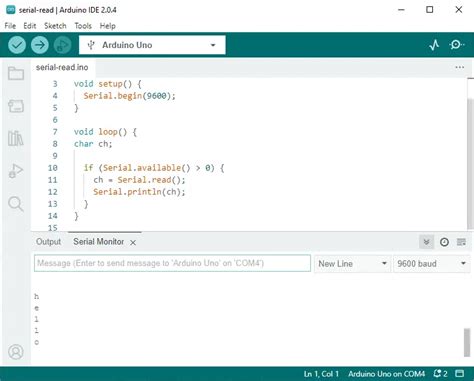474x381 pixels.
Task: Open the File menu
Action: pos(10,26)
